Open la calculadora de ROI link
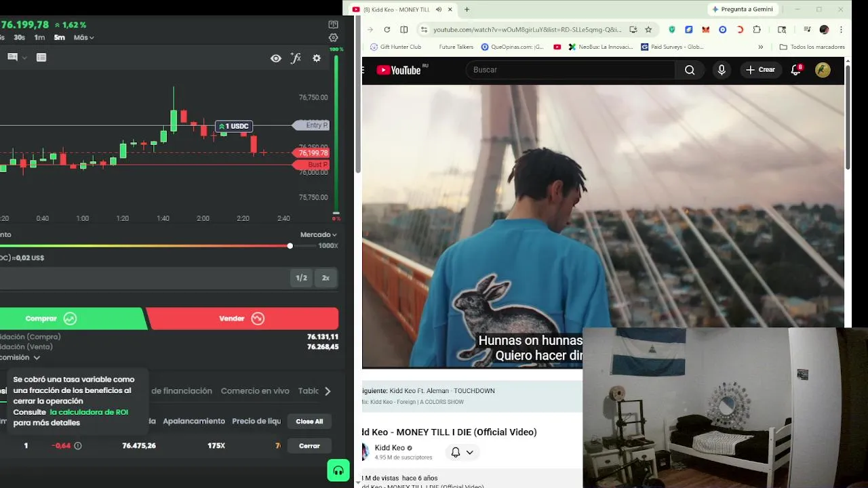Image resolution: width=868 pixels, height=488 pixels. point(89,412)
